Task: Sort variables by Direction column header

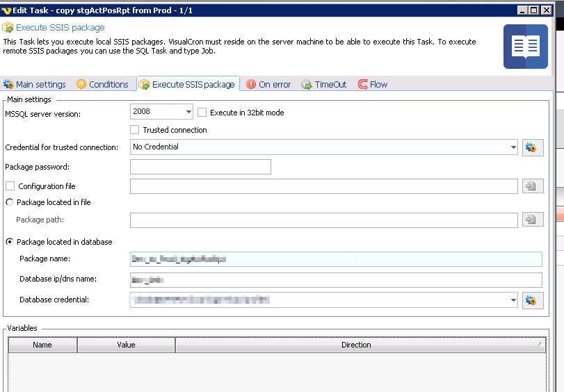Action: pos(356,345)
